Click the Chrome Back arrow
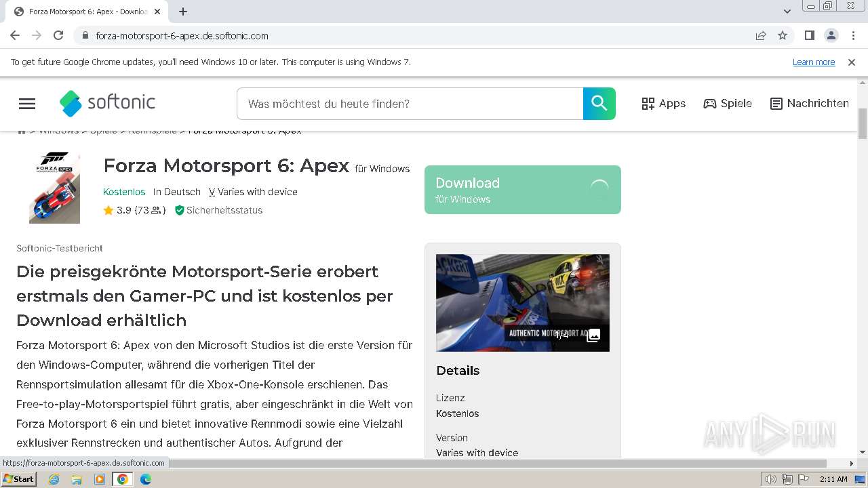This screenshot has width=868, height=488. coord(15,36)
